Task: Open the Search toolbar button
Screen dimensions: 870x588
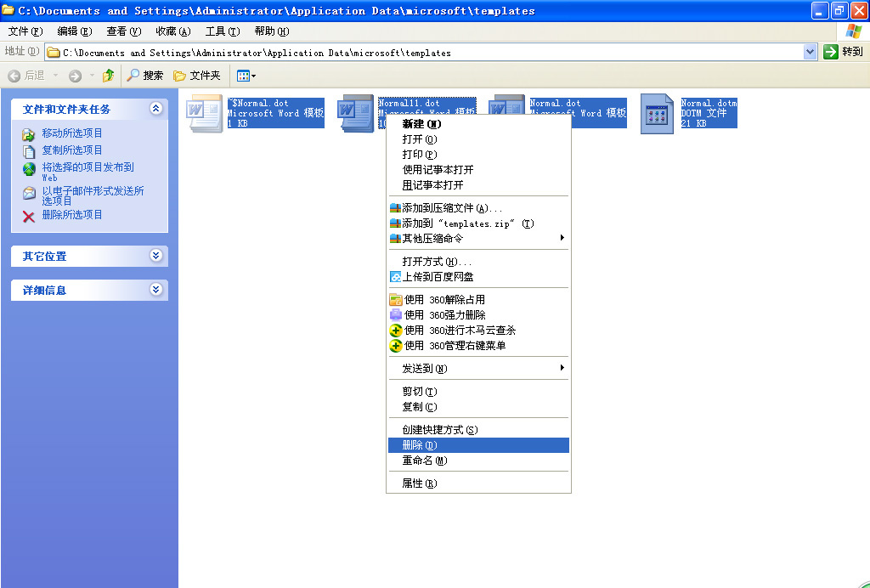Action: [x=144, y=76]
